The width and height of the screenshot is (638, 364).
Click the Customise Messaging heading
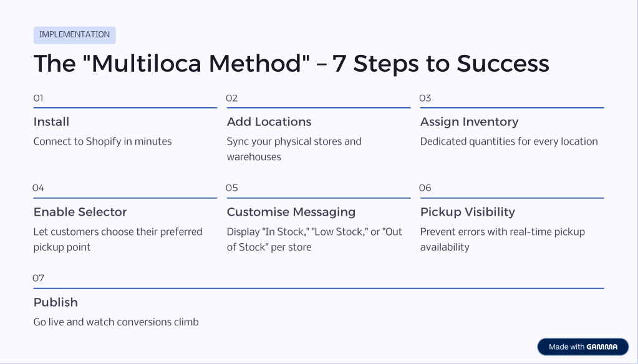pos(291,212)
